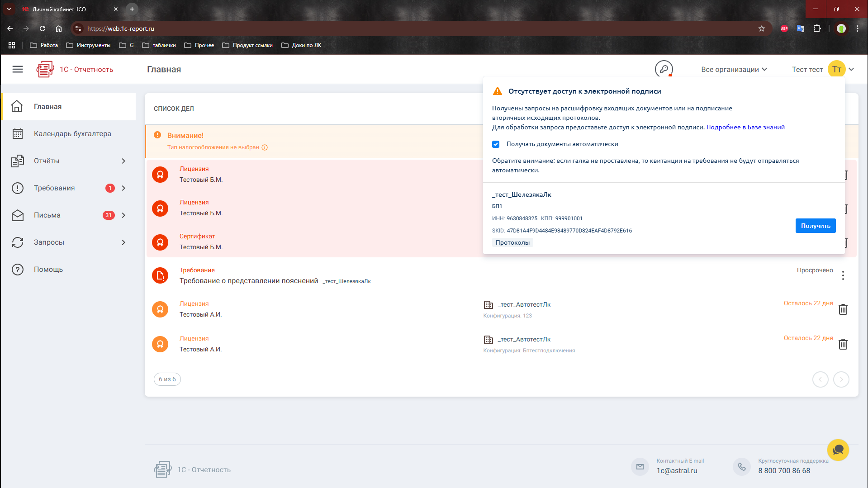Open the 'Все организации' dropdown
Viewport: 868px width, 488px height.
coord(734,69)
